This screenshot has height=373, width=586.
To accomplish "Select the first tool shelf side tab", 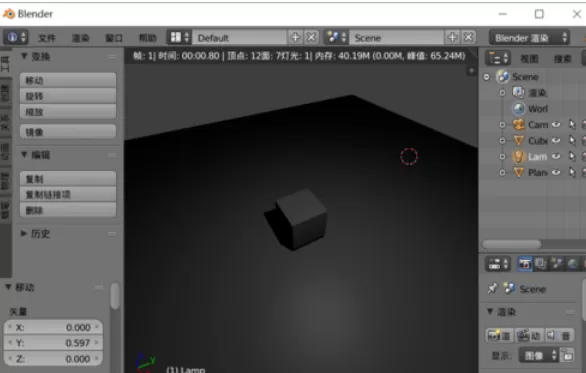I will point(5,64).
